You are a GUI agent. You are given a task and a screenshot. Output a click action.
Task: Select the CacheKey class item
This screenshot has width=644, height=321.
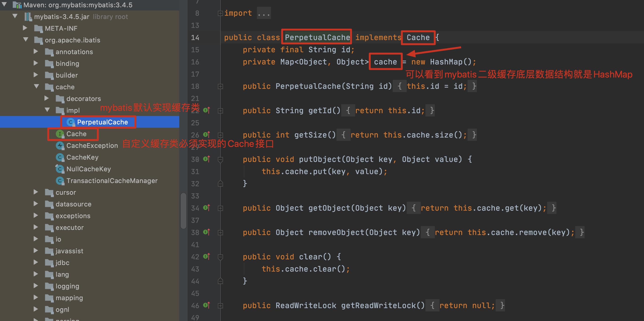pos(82,157)
